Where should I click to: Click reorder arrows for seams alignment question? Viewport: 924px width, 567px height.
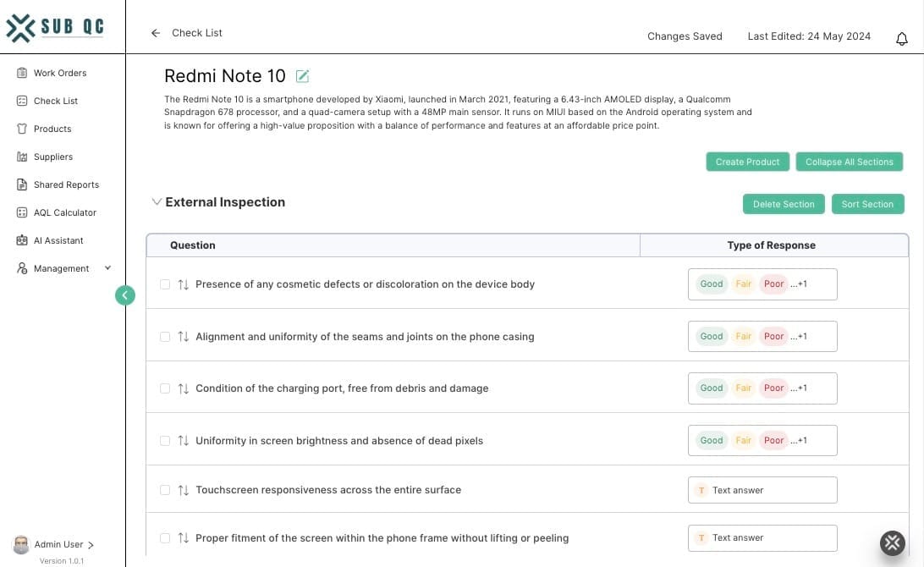click(184, 337)
